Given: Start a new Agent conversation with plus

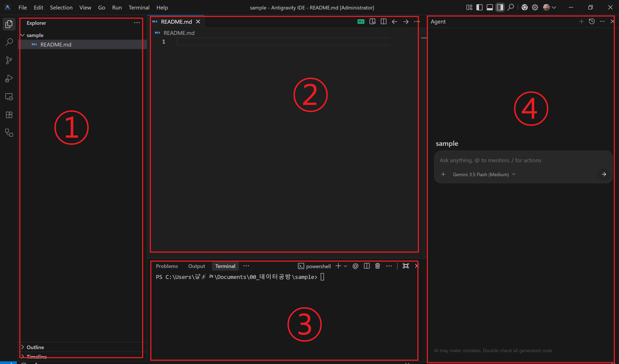Looking at the screenshot, I should [x=582, y=21].
